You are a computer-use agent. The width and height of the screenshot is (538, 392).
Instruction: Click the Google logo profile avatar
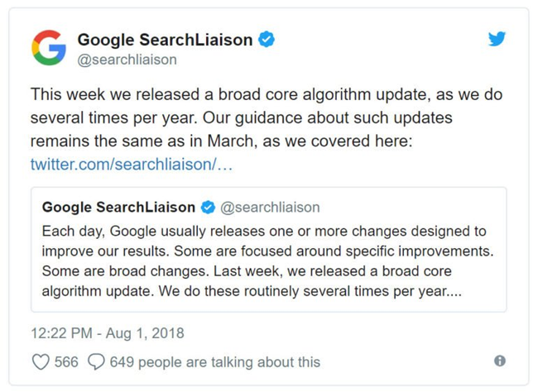coord(49,47)
